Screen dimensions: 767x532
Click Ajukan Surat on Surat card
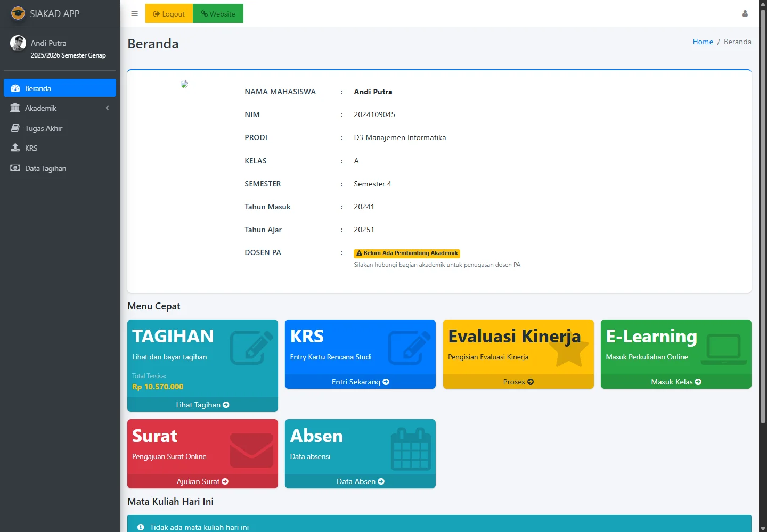coord(202,481)
